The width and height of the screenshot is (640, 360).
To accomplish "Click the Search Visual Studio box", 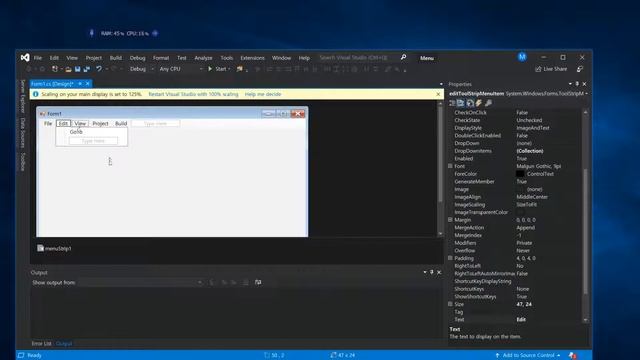I will click(358, 58).
